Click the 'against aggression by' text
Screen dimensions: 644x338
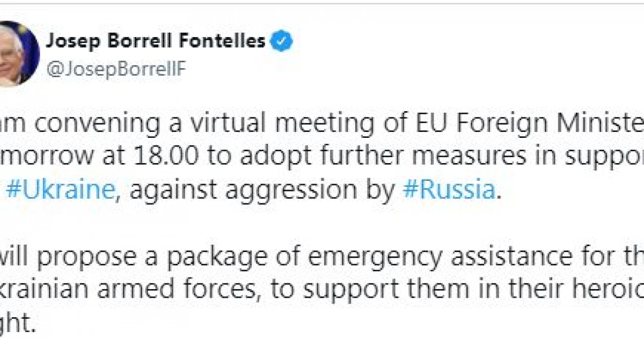262,190
